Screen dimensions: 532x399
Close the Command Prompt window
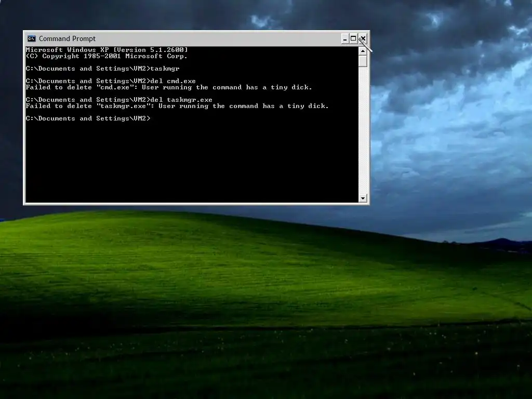pyautogui.click(x=363, y=38)
